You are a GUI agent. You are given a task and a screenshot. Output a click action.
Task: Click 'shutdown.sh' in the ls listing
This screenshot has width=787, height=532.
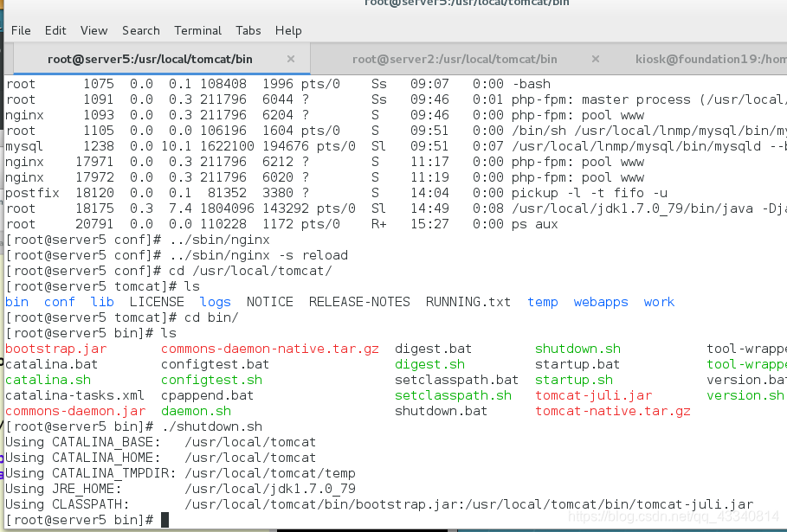(x=577, y=349)
